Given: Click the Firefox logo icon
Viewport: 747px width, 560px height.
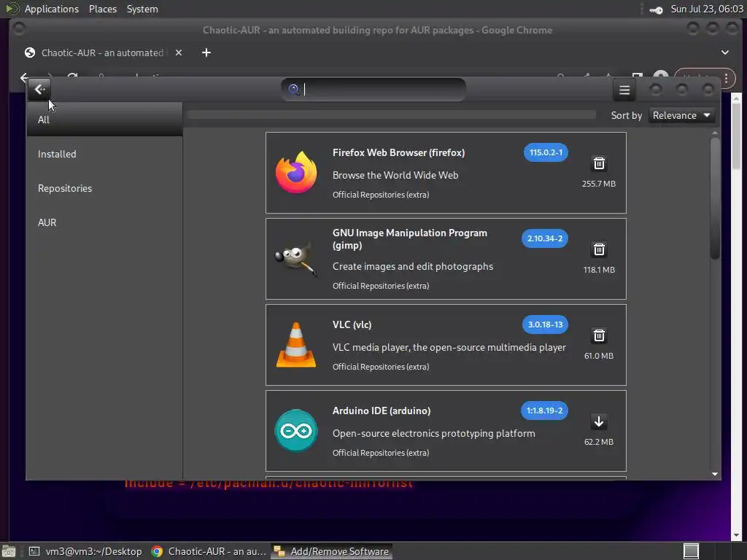Looking at the screenshot, I should (x=296, y=172).
